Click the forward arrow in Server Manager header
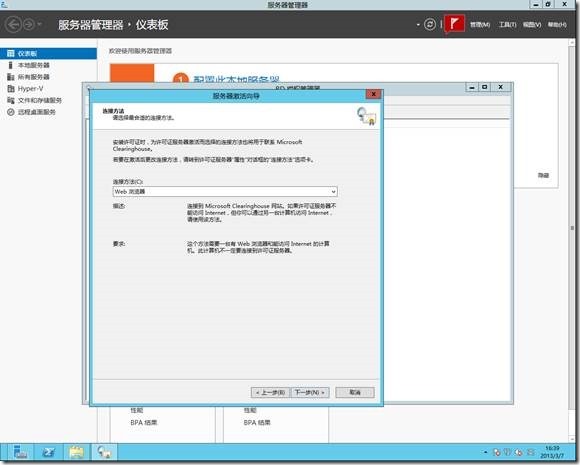 29,25
